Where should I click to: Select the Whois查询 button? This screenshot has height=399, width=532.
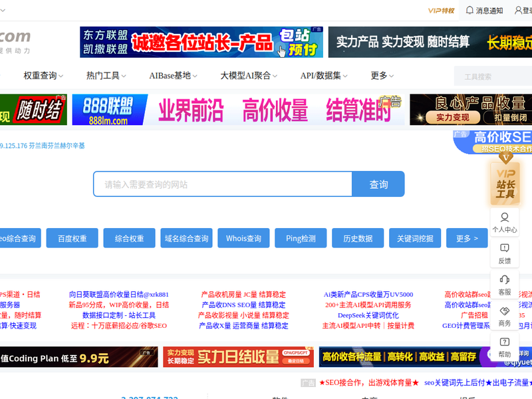click(x=243, y=238)
